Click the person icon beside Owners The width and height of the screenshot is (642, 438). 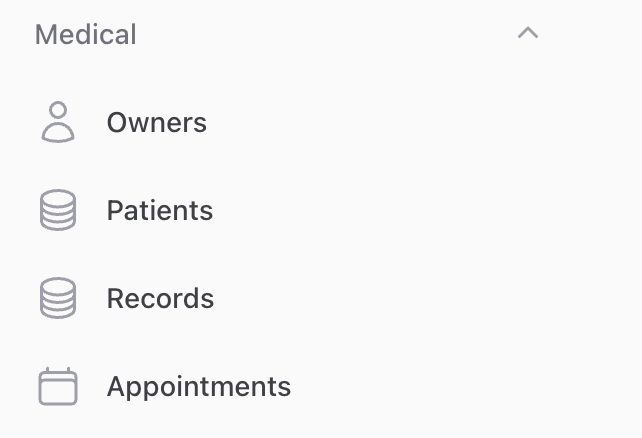(x=58, y=123)
